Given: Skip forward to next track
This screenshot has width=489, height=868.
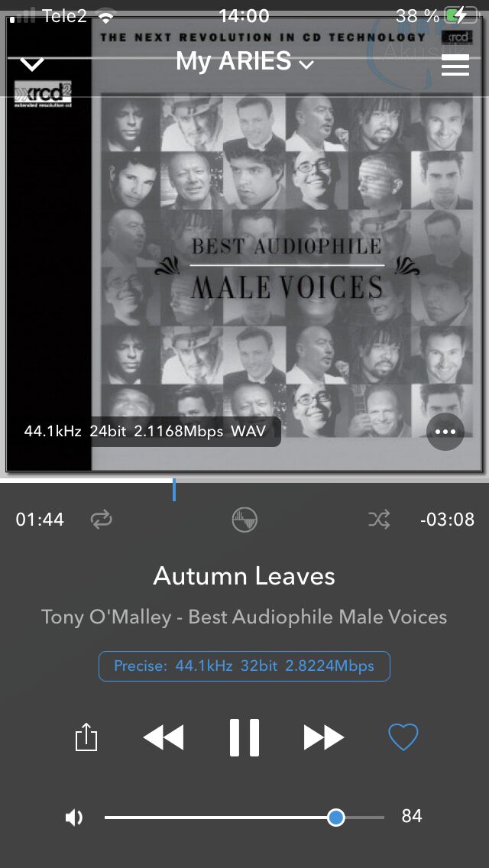Looking at the screenshot, I should point(324,738).
